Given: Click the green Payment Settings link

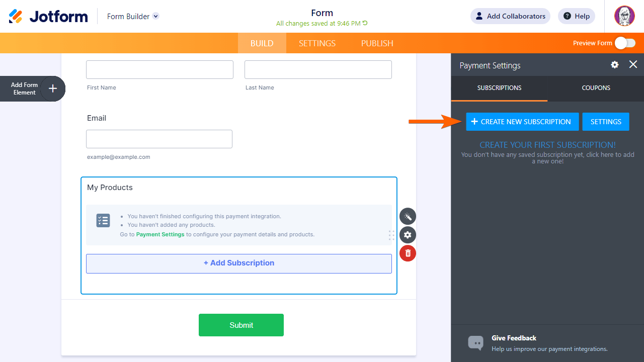Looking at the screenshot, I should pos(160,234).
